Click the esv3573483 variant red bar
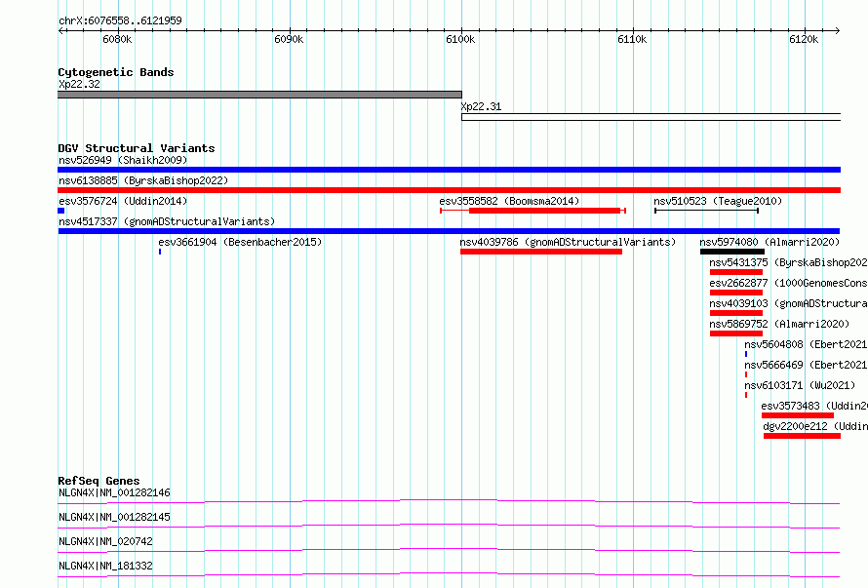 [x=797, y=415]
